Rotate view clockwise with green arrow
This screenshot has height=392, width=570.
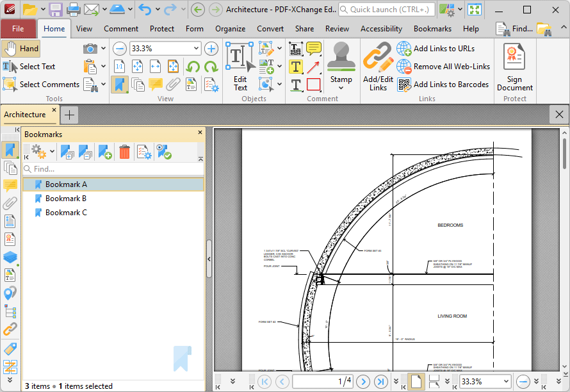209,67
